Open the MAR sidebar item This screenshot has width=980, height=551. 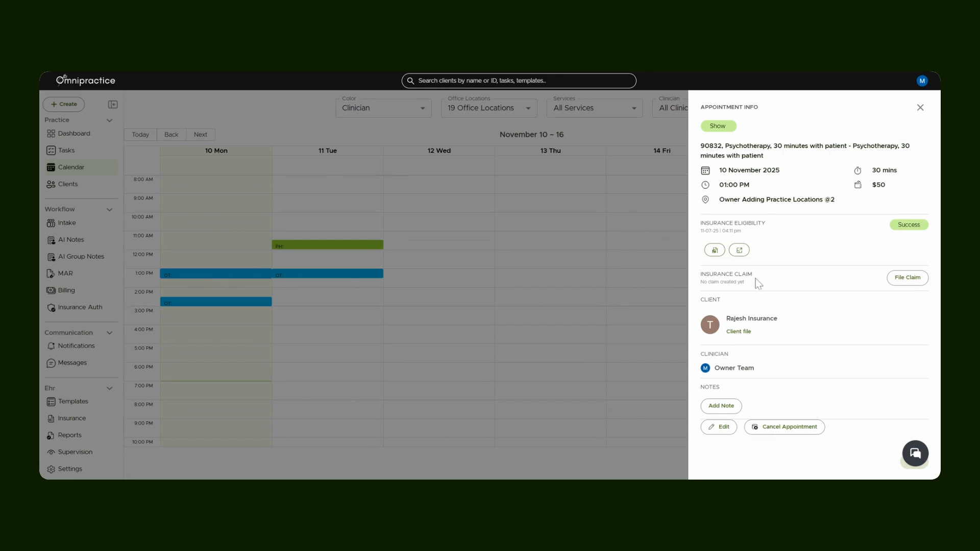tap(65, 273)
